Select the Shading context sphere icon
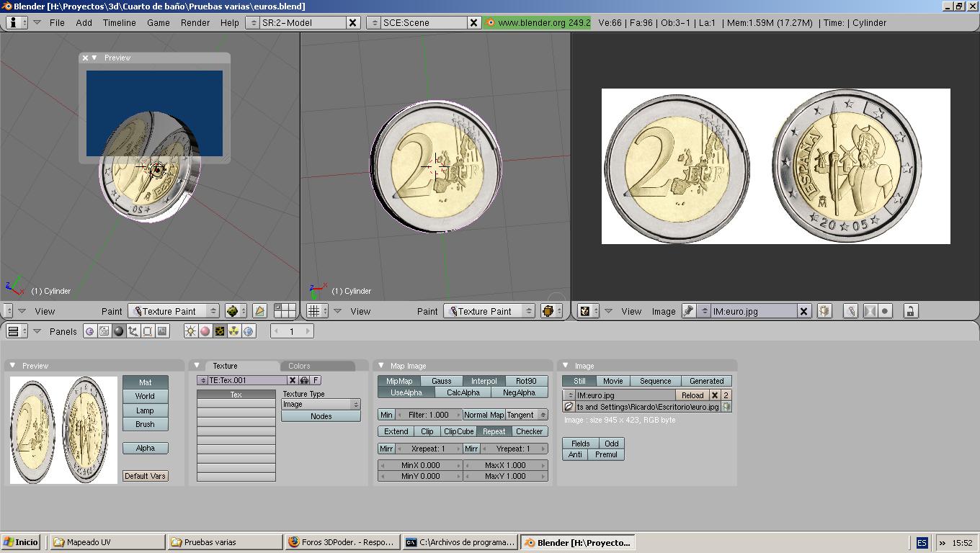 tap(119, 331)
